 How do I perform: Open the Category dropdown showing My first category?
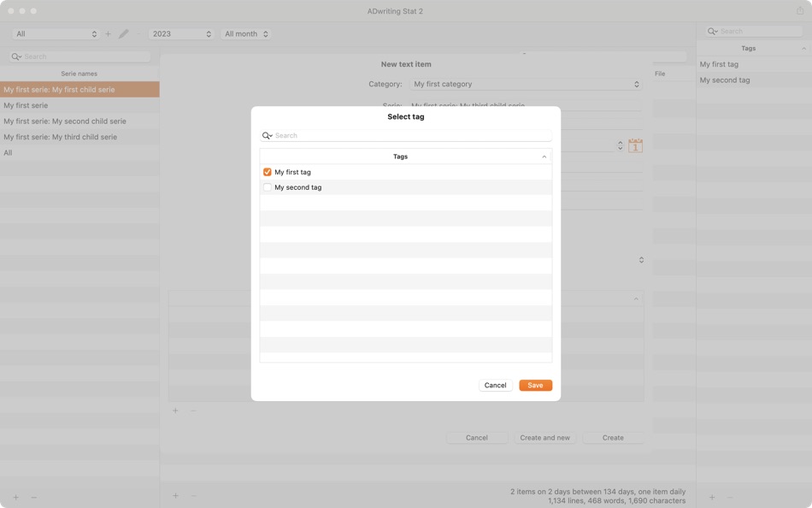pos(526,84)
